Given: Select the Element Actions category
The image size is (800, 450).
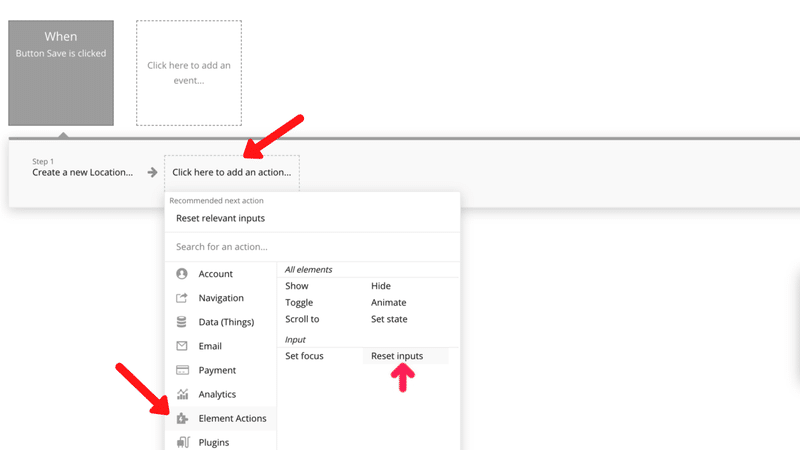Looking at the screenshot, I should tap(220, 418).
